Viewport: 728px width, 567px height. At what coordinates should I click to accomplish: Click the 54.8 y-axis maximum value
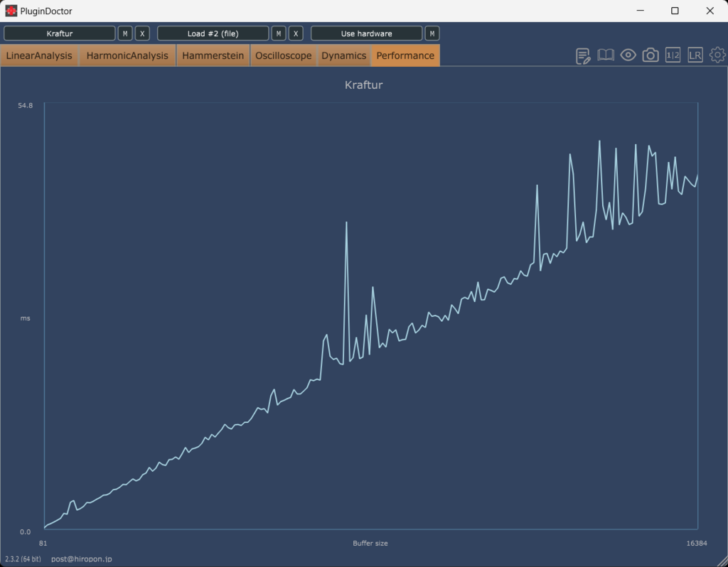pos(25,105)
